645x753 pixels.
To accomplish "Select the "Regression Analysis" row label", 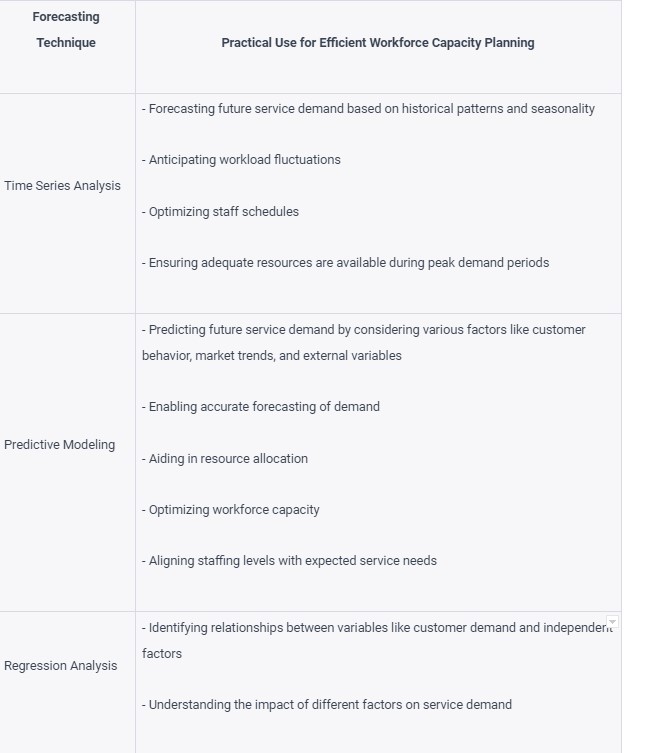I will point(60,666).
